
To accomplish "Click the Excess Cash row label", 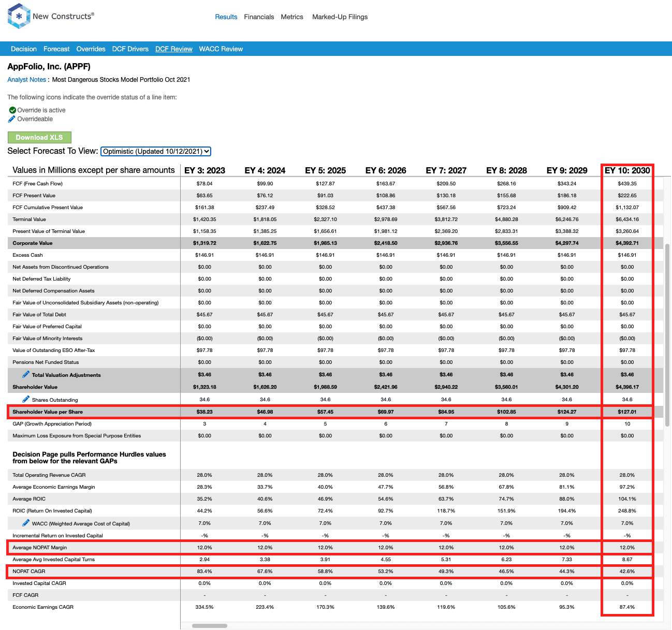I will pyautogui.click(x=27, y=255).
